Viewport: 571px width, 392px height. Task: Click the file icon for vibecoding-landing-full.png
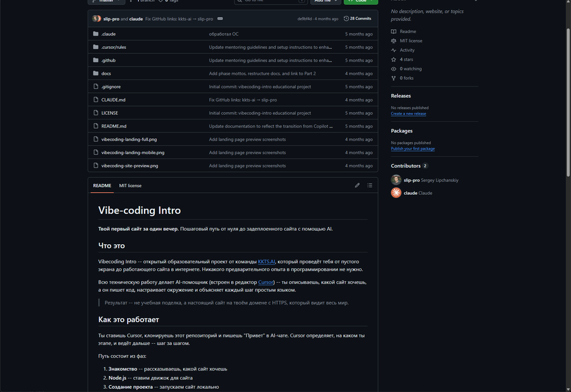coord(96,139)
